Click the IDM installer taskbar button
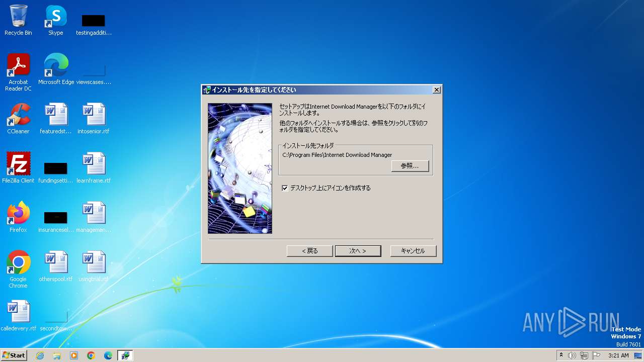The height and width of the screenshot is (362, 644). tap(125, 355)
